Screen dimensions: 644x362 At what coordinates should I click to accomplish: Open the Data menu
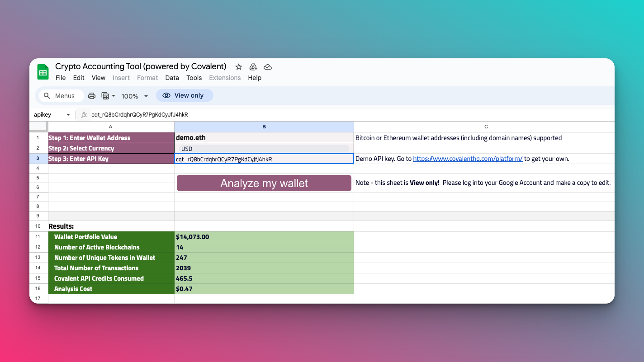pos(172,78)
